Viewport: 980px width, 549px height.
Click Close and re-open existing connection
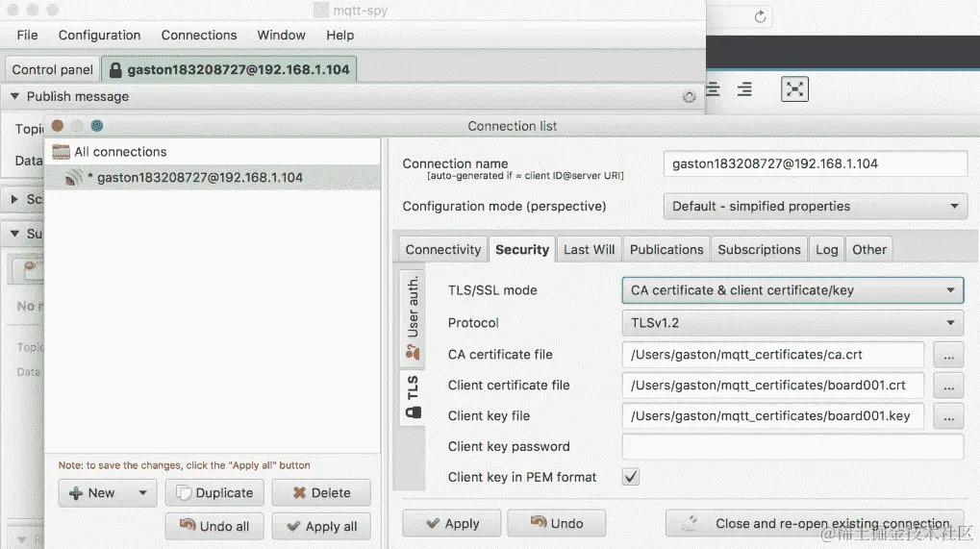(x=815, y=523)
